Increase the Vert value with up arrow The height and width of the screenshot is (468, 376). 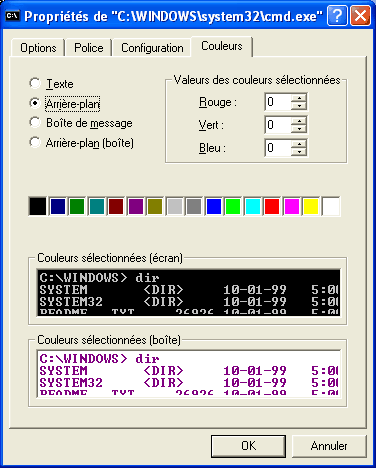[x=299, y=121]
